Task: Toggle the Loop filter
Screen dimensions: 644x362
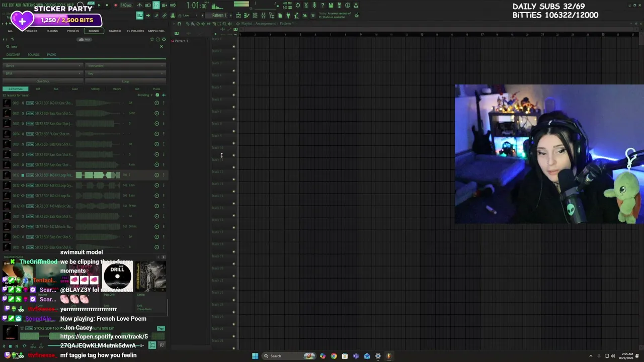Action: point(125,81)
